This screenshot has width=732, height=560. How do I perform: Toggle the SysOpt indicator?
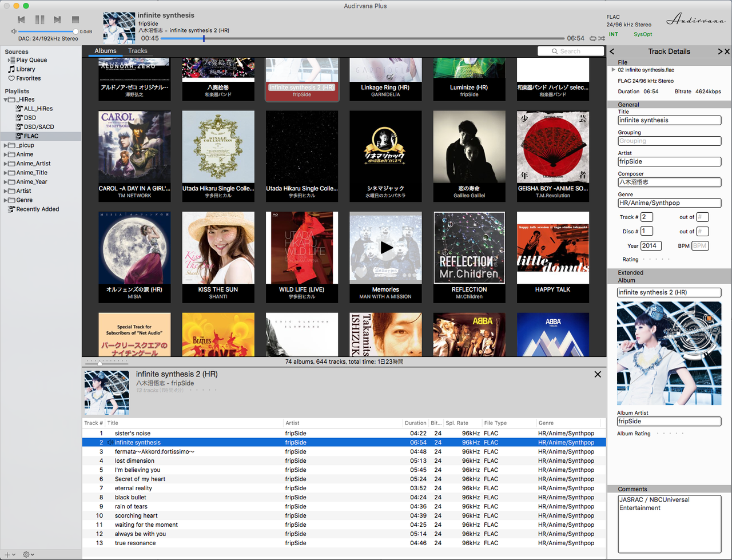tap(643, 34)
